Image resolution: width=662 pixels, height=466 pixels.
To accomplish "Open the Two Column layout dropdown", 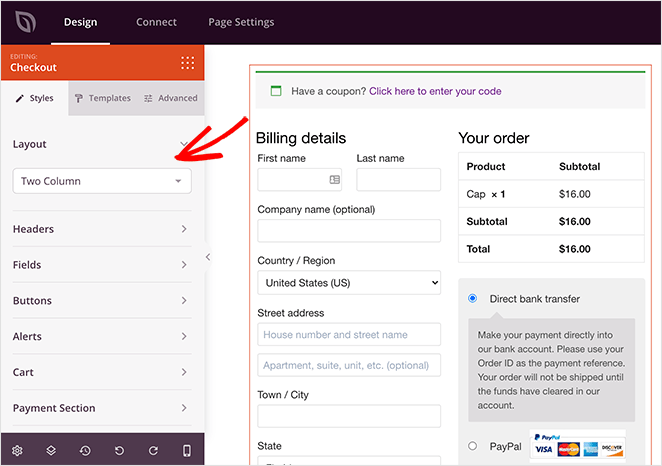I will pos(102,181).
